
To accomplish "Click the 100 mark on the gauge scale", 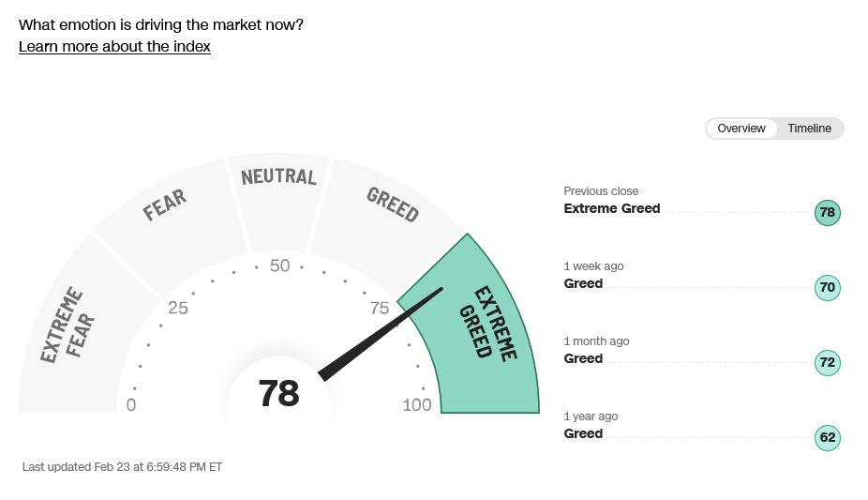I will [417, 405].
